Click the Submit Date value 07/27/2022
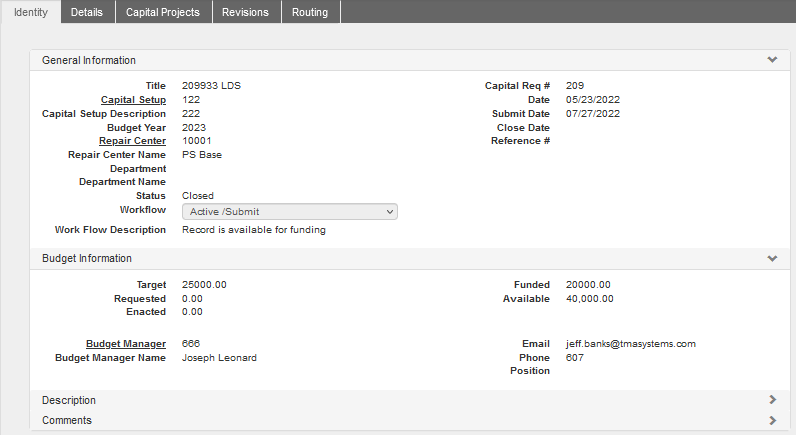Screen dimensions: 796x435 [x=593, y=114]
